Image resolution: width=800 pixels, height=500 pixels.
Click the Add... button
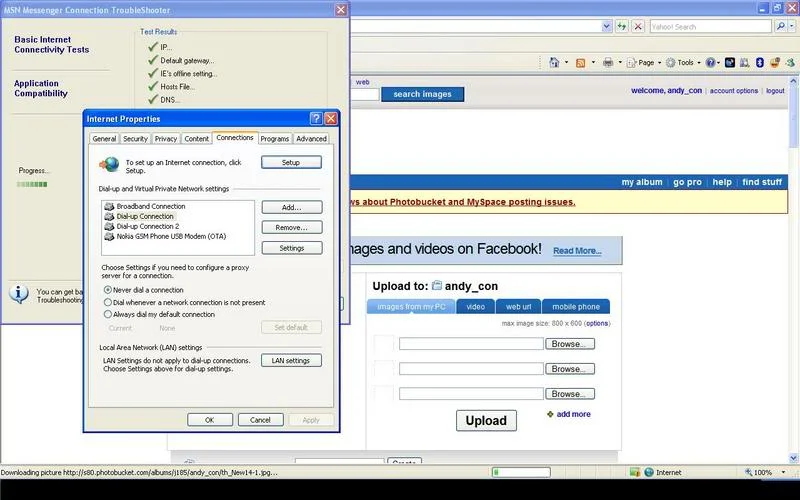292,207
